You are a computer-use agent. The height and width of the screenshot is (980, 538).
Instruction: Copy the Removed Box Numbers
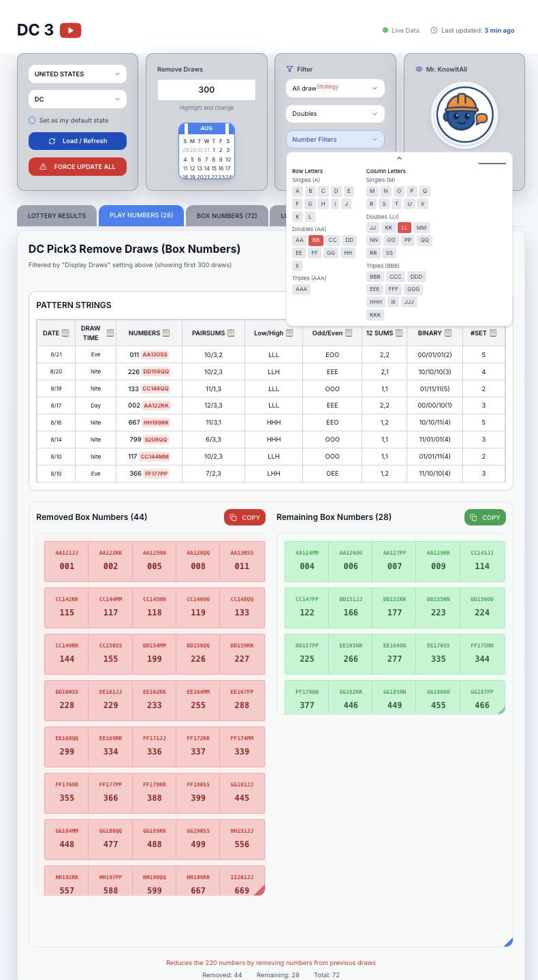[x=244, y=517]
